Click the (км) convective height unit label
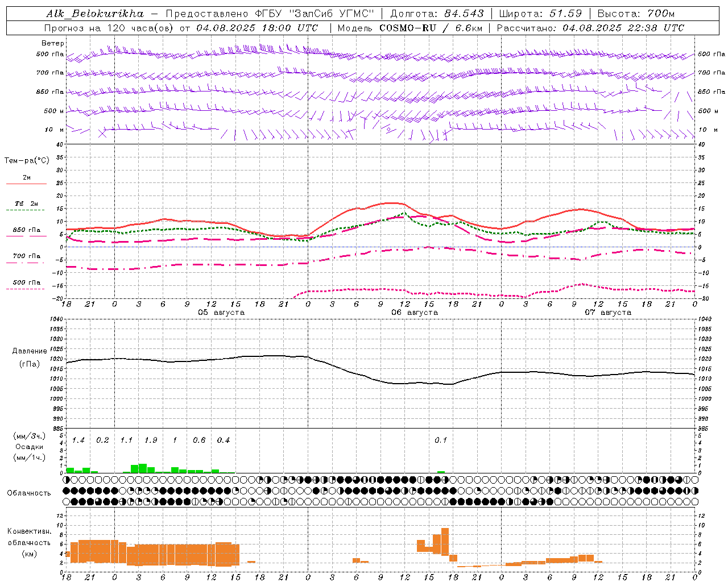This screenshot has height=582, width=728. [30, 554]
